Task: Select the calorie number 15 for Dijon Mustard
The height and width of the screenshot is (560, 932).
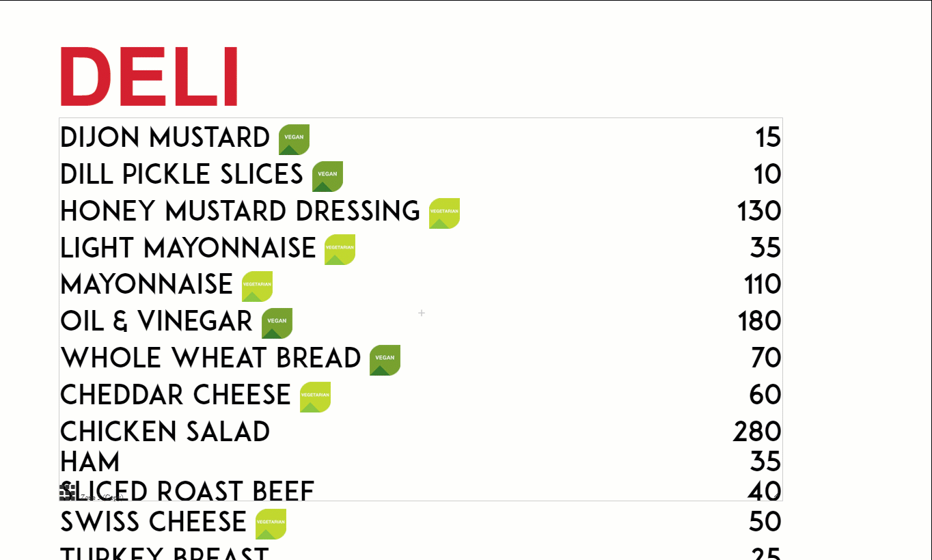Action: [768, 138]
